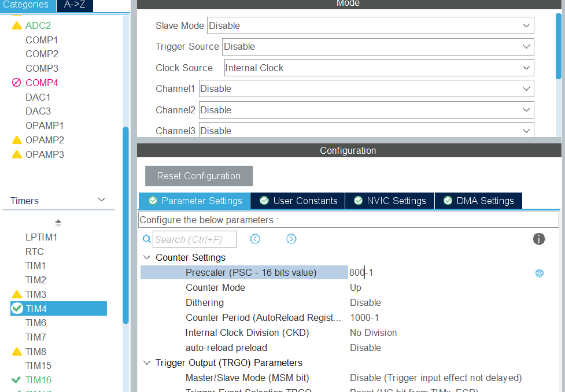565x392 pixels.
Task: Open the Slave Mode dropdown
Action: [x=371, y=25]
